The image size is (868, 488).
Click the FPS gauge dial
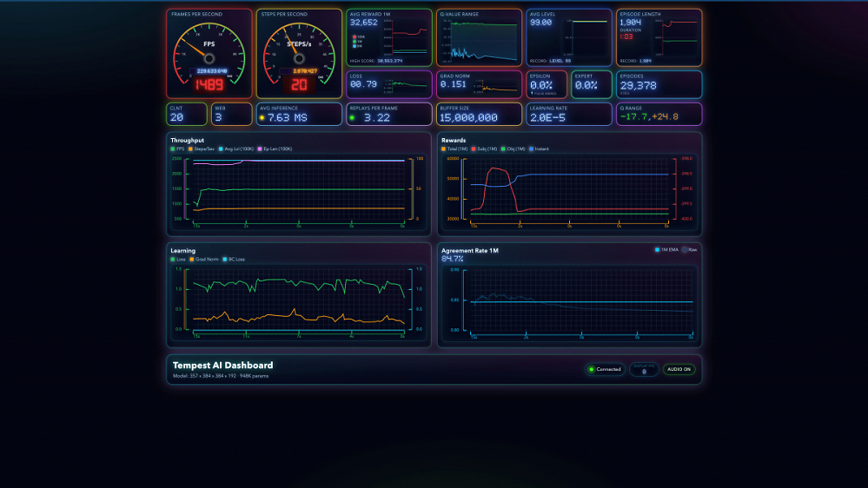point(209,54)
